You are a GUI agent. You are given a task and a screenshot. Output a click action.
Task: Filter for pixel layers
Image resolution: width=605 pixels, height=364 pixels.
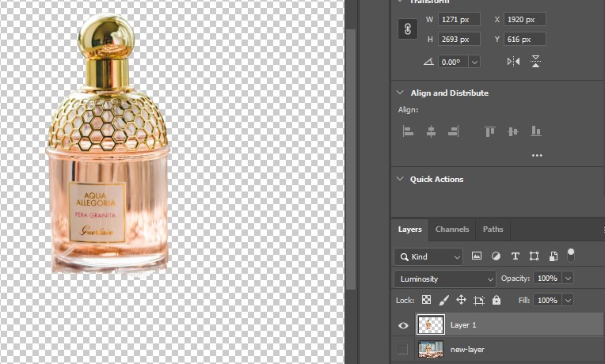[x=477, y=256]
